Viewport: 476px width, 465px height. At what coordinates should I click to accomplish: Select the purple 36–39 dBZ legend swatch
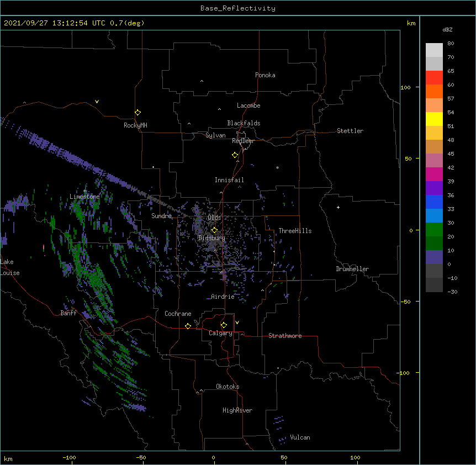(x=434, y=188)
